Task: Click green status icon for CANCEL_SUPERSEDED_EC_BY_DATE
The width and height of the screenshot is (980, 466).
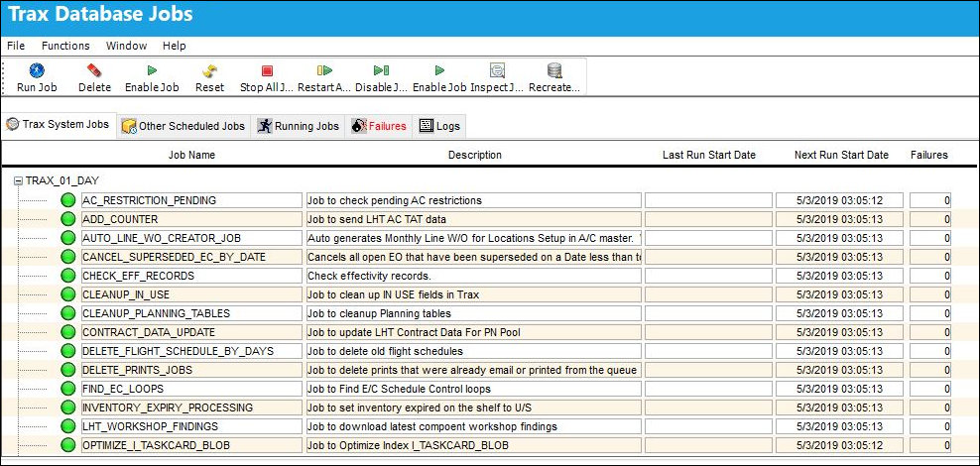Action: 67,257
